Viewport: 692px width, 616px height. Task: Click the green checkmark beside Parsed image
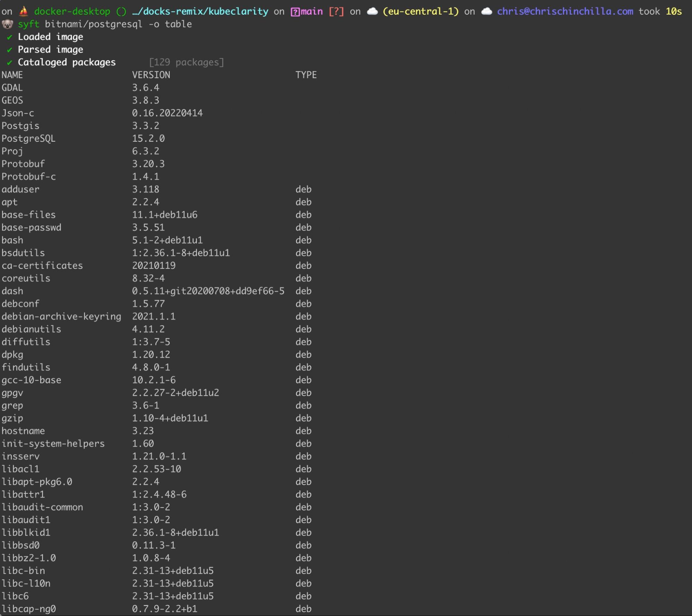[x=9, y=50]
